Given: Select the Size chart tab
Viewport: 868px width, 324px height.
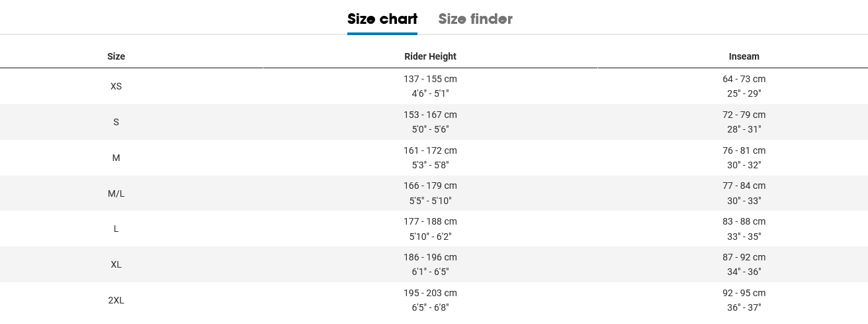Looking at the screenshot, I should pyautogui.click(x=382, y=19).
